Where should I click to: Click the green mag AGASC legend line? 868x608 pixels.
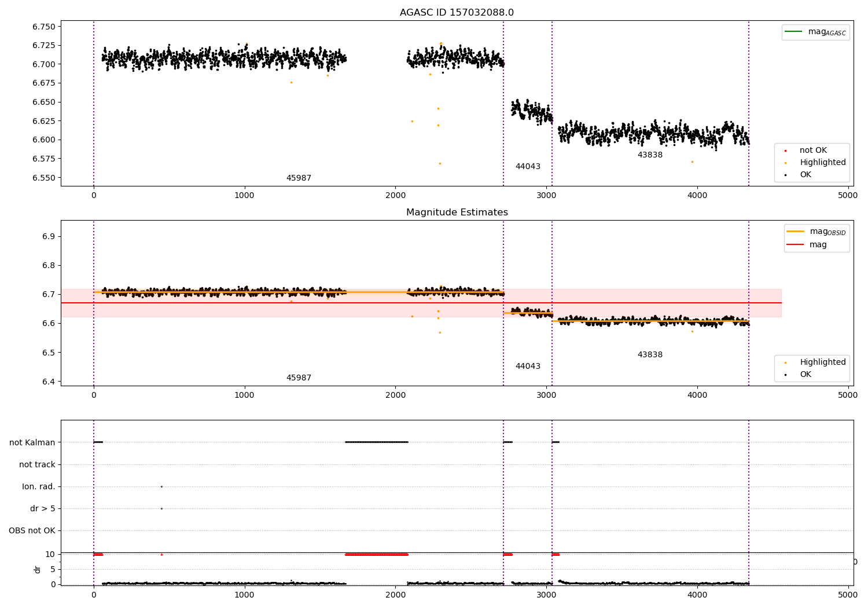point(793,31)
